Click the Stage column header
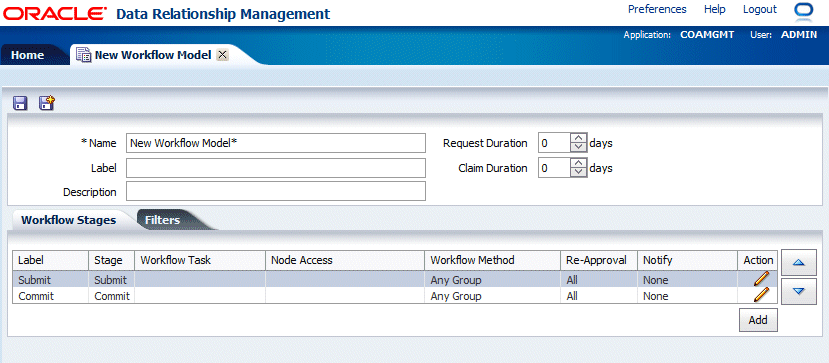The width and height of the screenshot is (829, 363). (x=112, y=260)
